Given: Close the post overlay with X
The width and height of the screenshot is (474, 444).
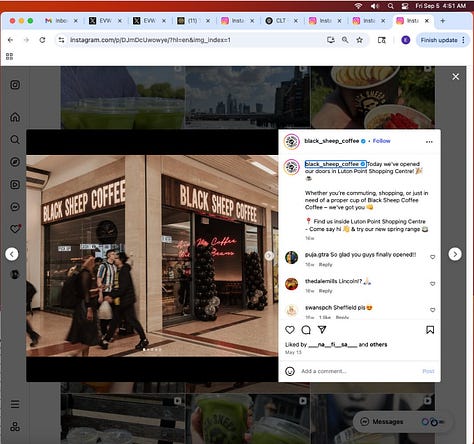Looking at the screenshot, I should coord(456,77).
